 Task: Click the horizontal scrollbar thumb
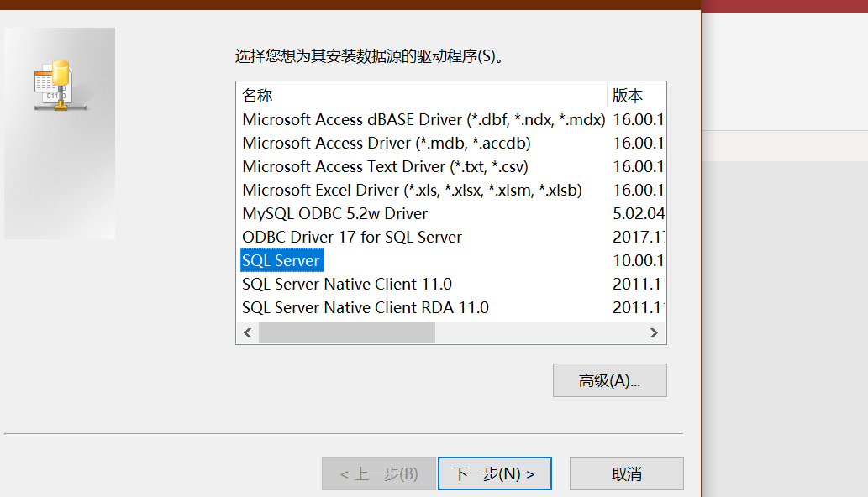click(x=347, y=332)
